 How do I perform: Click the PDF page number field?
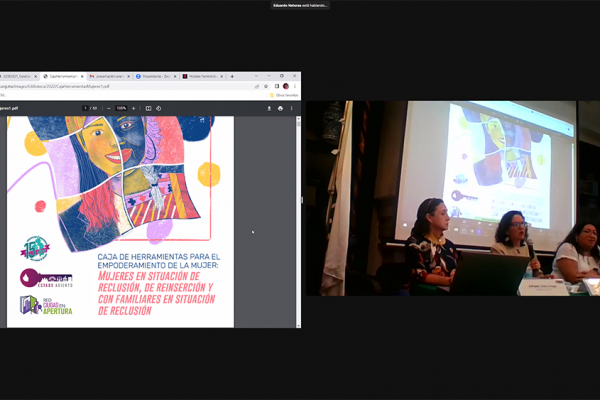pyautogui.click(x=85, y=108)
